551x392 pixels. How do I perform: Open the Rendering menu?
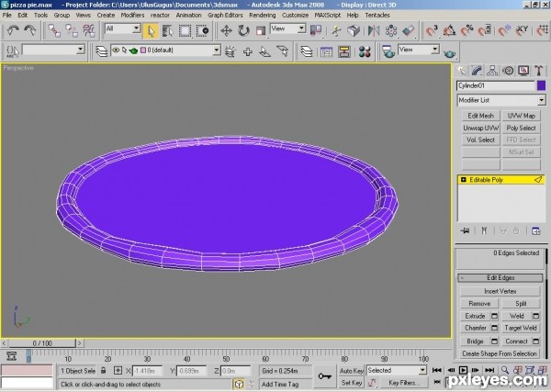coord(262,15)
